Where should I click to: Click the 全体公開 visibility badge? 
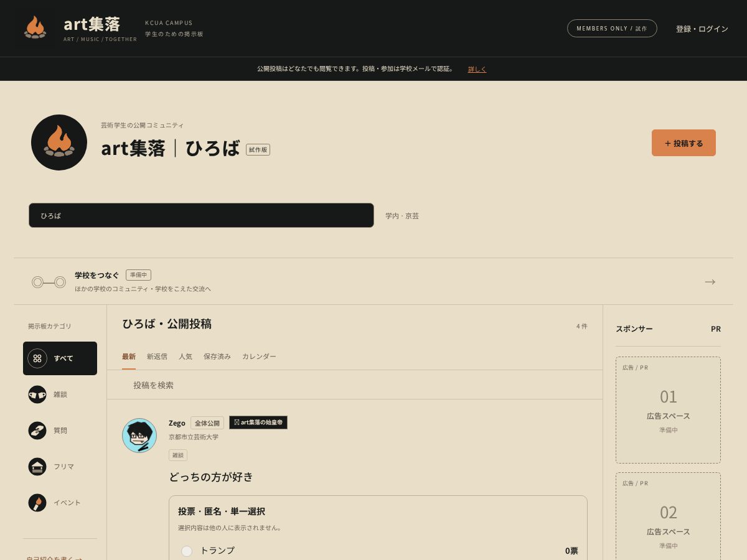(207, 423)
